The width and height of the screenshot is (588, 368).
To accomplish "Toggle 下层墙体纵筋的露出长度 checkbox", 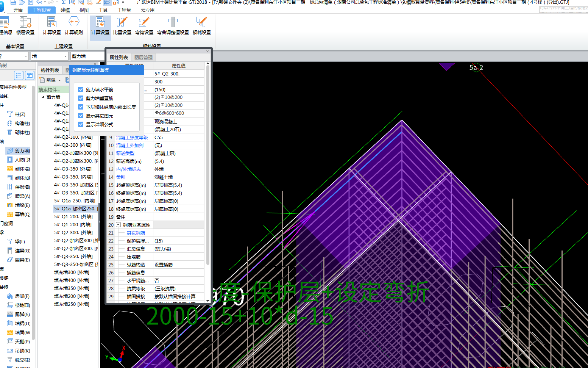I will (81, 107).
